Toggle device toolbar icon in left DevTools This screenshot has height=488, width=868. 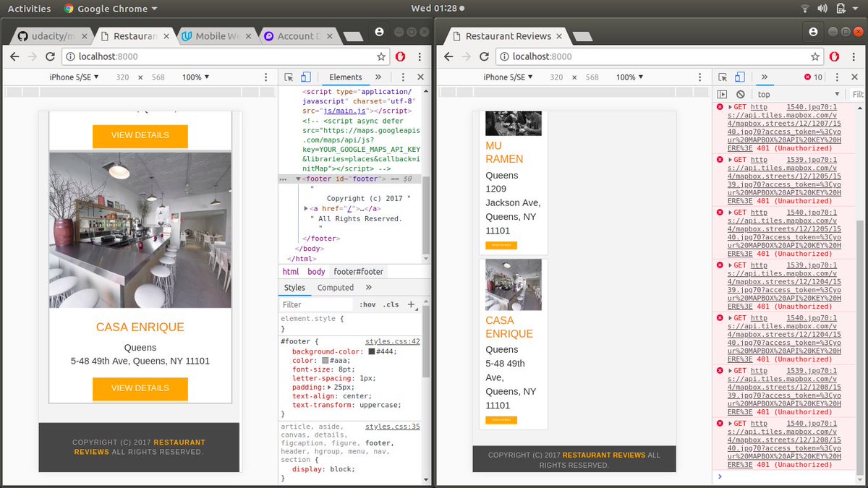click(306, 77)
